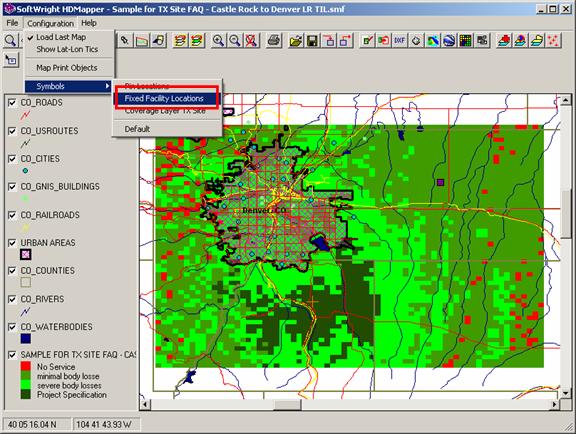
Task: Click the open folder toolbar icon
Action: pos(296,40)
